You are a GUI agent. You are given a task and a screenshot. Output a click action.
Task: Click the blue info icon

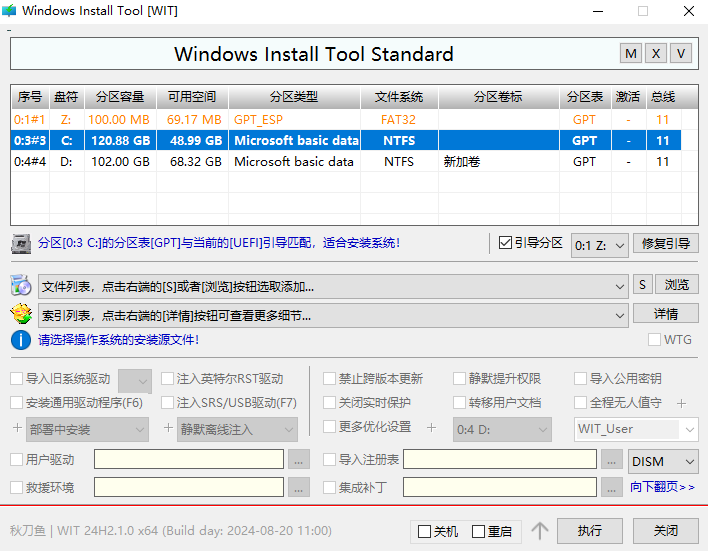click(x=21, y=340)
